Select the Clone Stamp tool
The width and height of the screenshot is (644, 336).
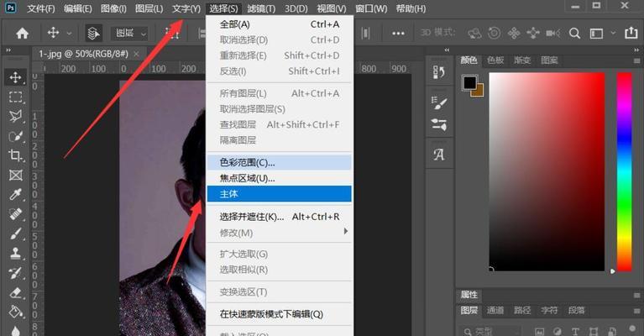click(x=16, y=254)
